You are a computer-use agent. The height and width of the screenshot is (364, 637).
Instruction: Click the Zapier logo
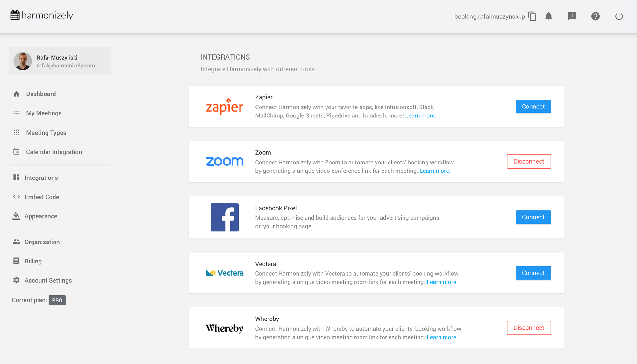click(x=225, y=106)
